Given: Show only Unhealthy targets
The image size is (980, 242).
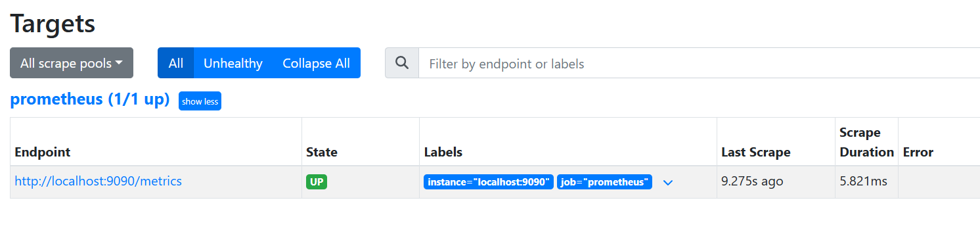Looking at the screenshot, I should 233,63.
